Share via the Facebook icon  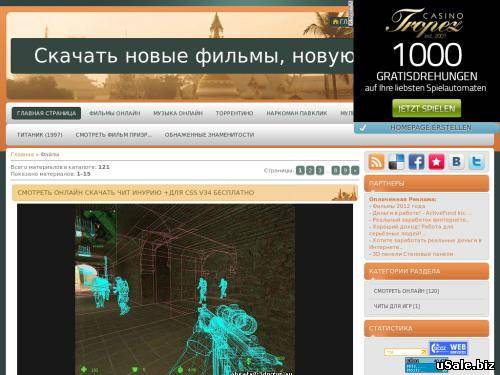pos(417,162)
